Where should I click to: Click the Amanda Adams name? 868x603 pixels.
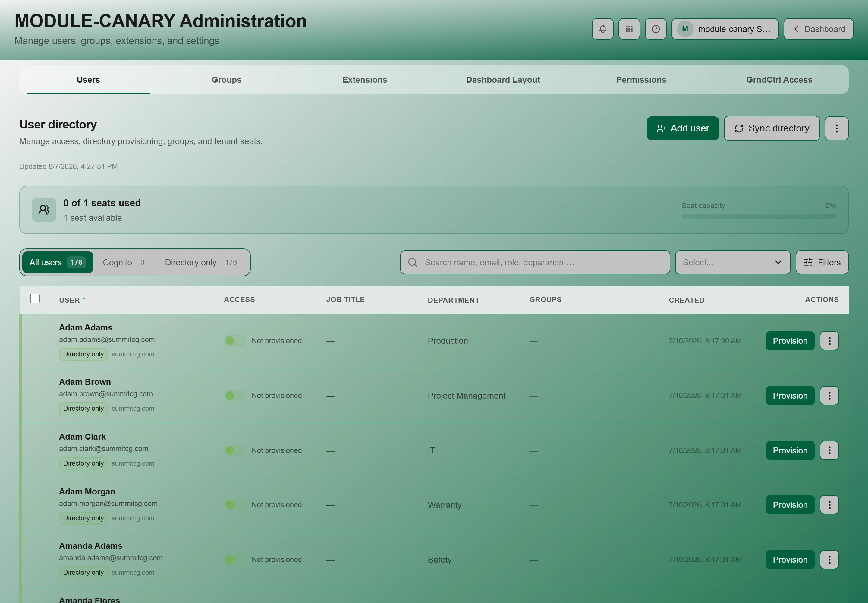pyautogui.click(x=91, y=546)
